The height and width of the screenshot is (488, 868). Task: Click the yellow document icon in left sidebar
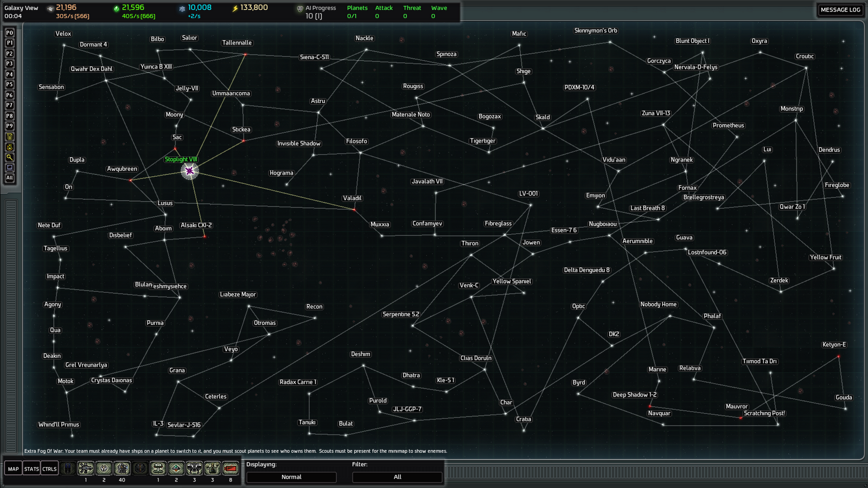(x=9, y=137)
